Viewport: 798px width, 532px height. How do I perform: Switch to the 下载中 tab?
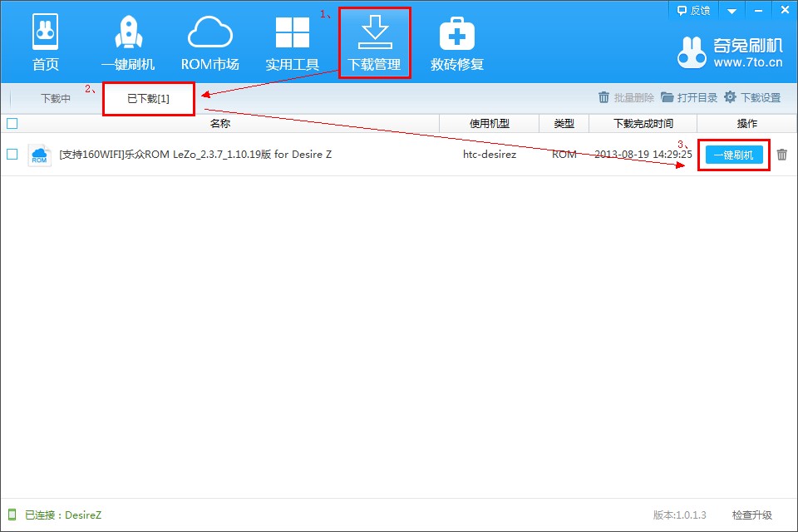[x=56, y=98]
